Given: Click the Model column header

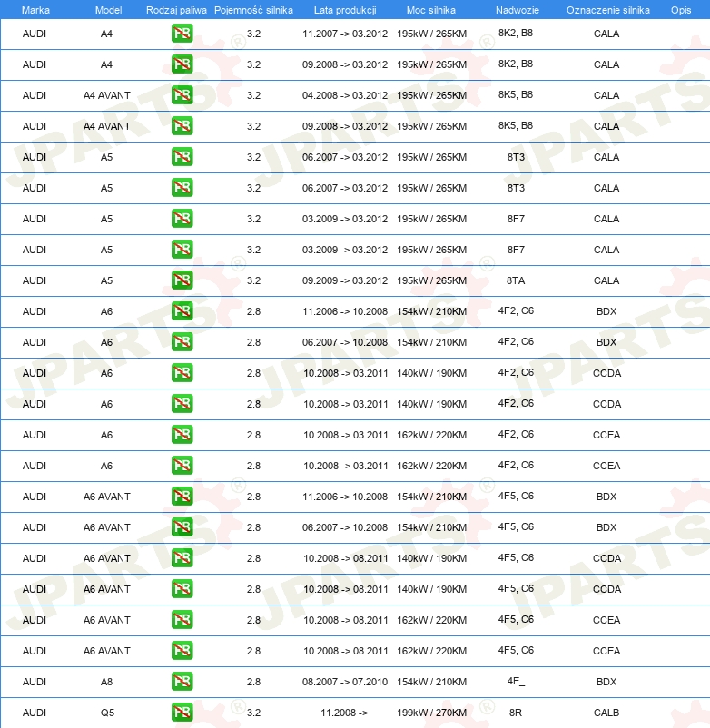Looking at the screenshot, I should (107, 10).
